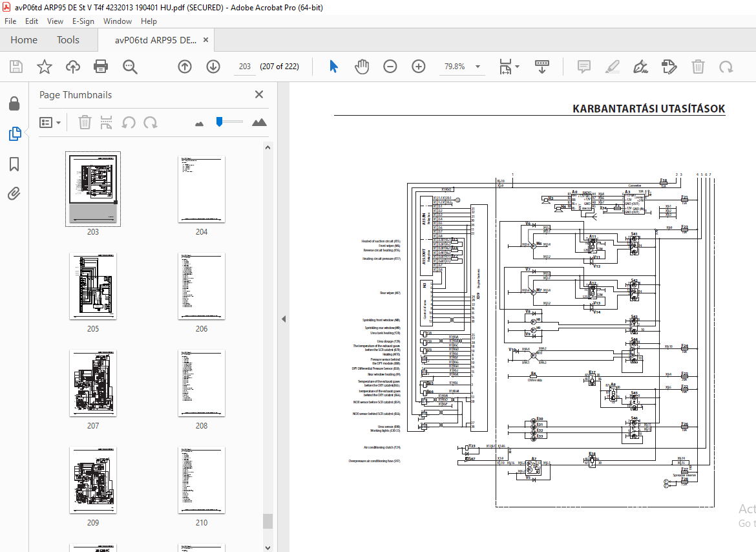The height and width of the screenshot is (552, 756).
Task: Activate the Hand pan tool
Action: [x=362, y=67]
